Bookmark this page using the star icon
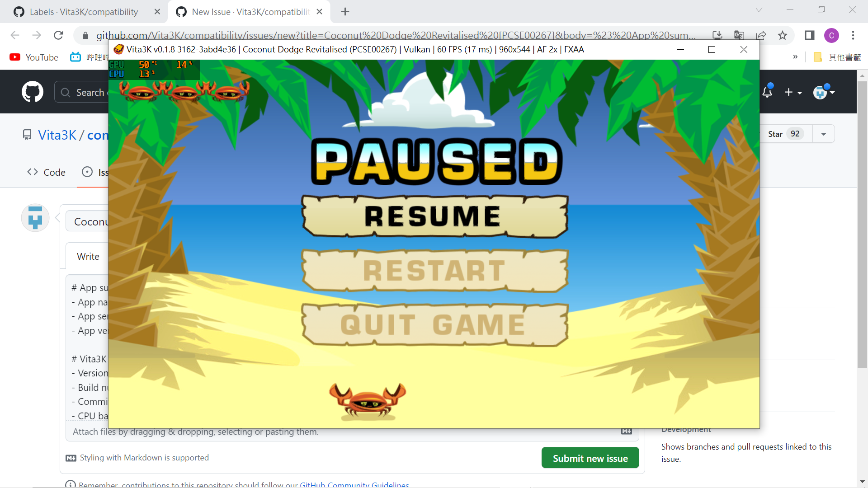 (x=783, y=35)
